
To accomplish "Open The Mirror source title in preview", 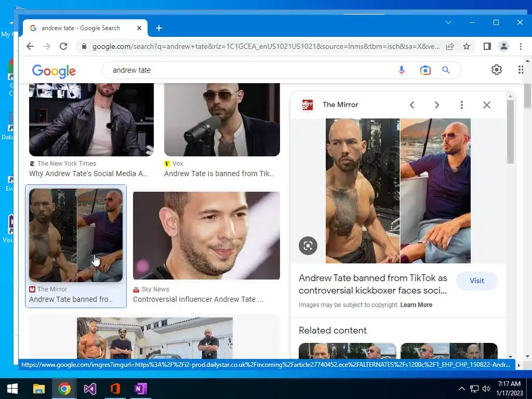I will (340, 104).
